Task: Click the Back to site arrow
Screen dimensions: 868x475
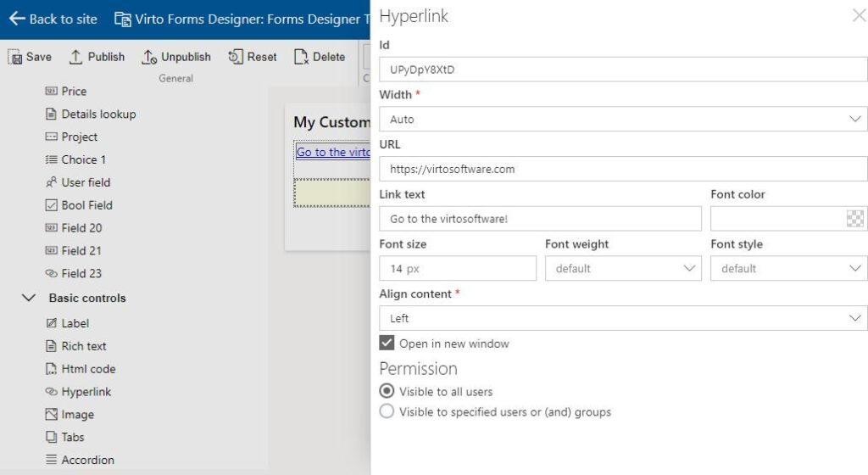Action: [17, 19]
